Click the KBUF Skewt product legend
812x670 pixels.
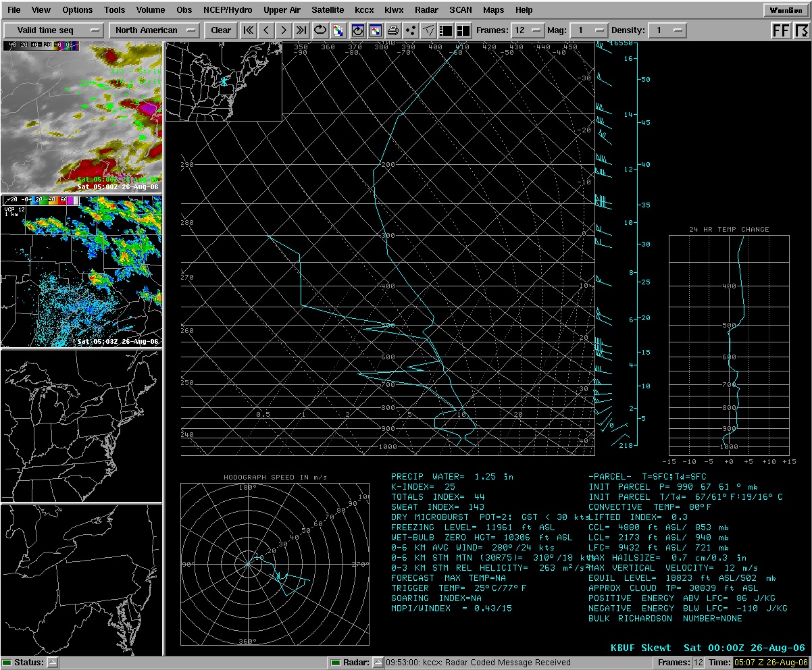[707, 648]
